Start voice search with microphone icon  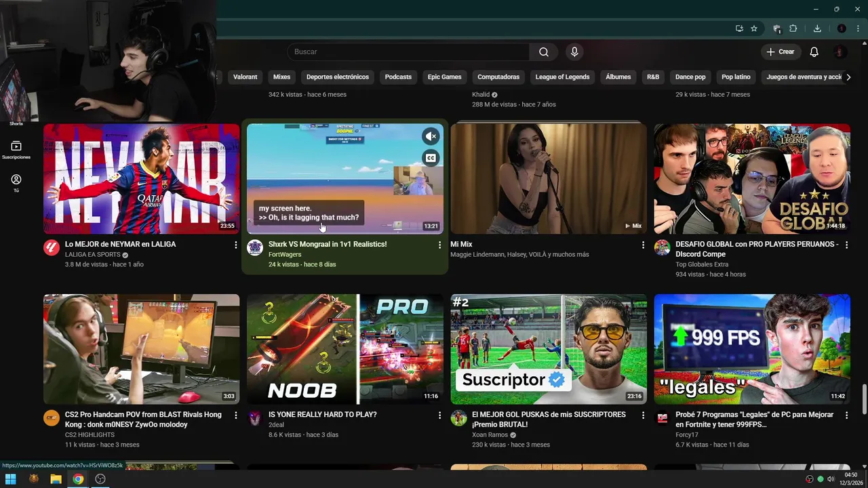(x=574, y=52)
